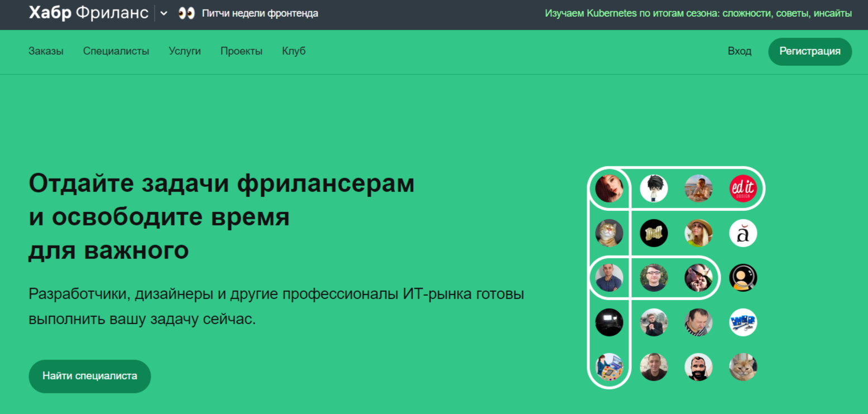This screenshot has width=868, height=414.
Task: Select the red "edit design" avatar logo
Action: [742, 189]
